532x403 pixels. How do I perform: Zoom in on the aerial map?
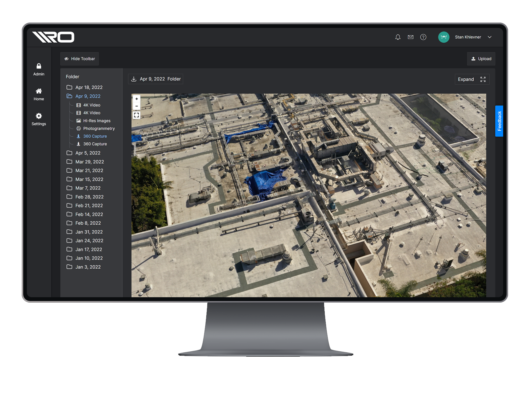point(137,99)
